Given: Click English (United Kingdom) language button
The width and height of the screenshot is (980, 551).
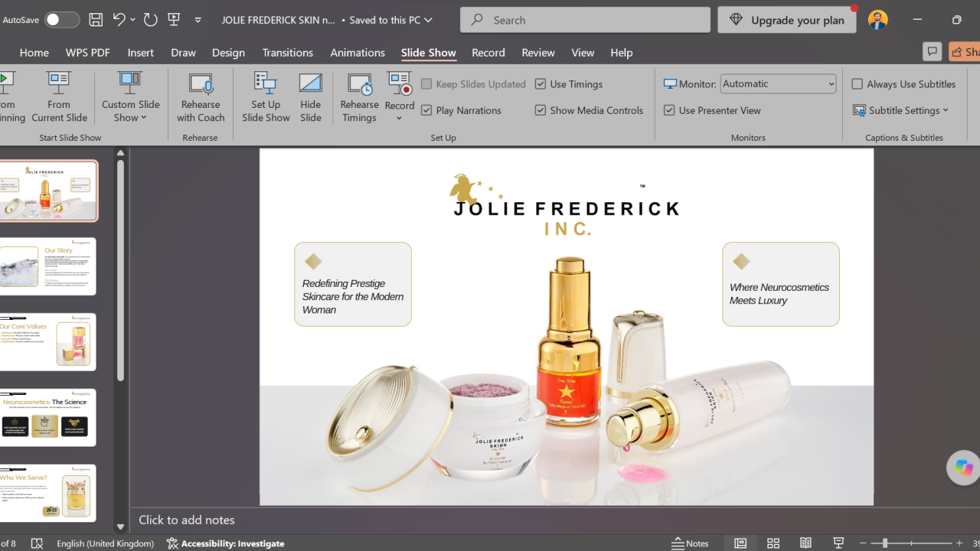Looking at the screenshot, I should coord(105,543).
